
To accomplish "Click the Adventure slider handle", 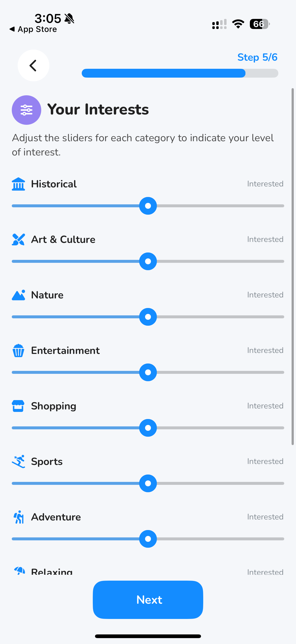I will [x=148, y=539].
